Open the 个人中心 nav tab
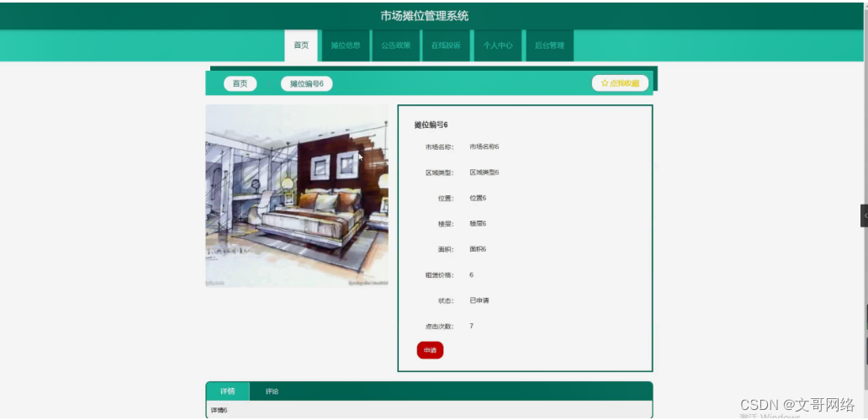Image resolution: width=868 pixels, height=420 pixels. (498, 45)
